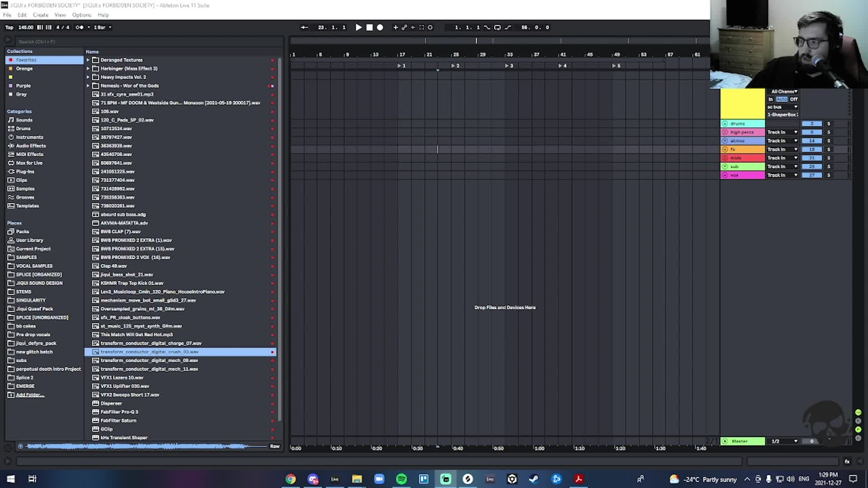This screenshot has height=488, width=868.
Task: Open the File menu
Action: pos(7,15)
